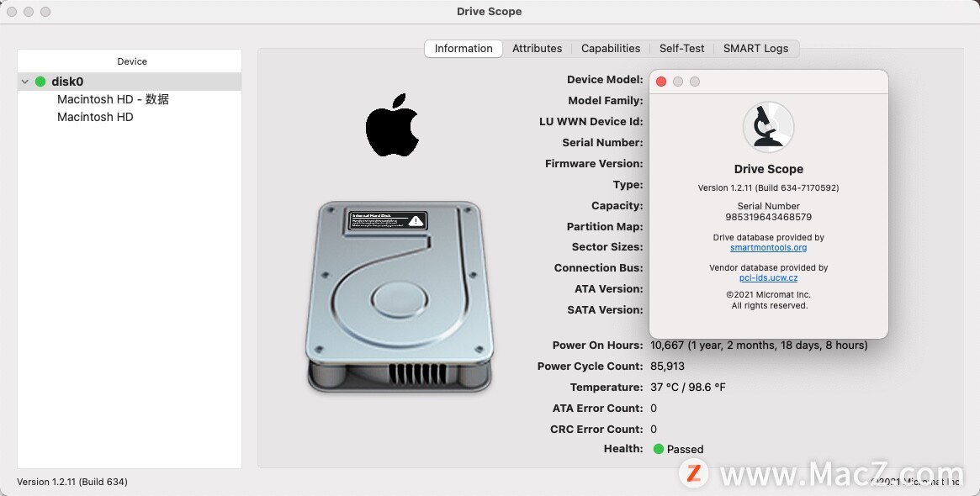This screenshot has width=980, height=496.
Task: Click the Version 1.2.11 (Build 634) status text
Action: (x=72, y=482)
